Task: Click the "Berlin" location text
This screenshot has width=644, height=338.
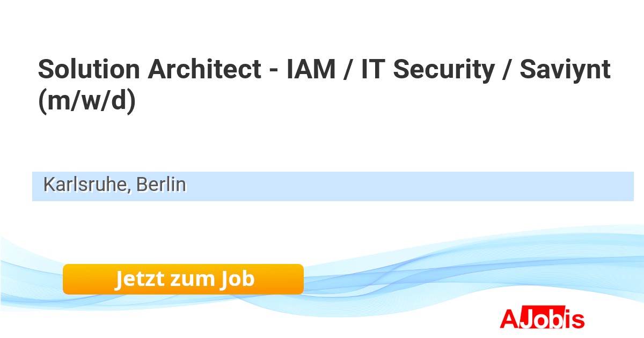Action: [x=160, y=185]
